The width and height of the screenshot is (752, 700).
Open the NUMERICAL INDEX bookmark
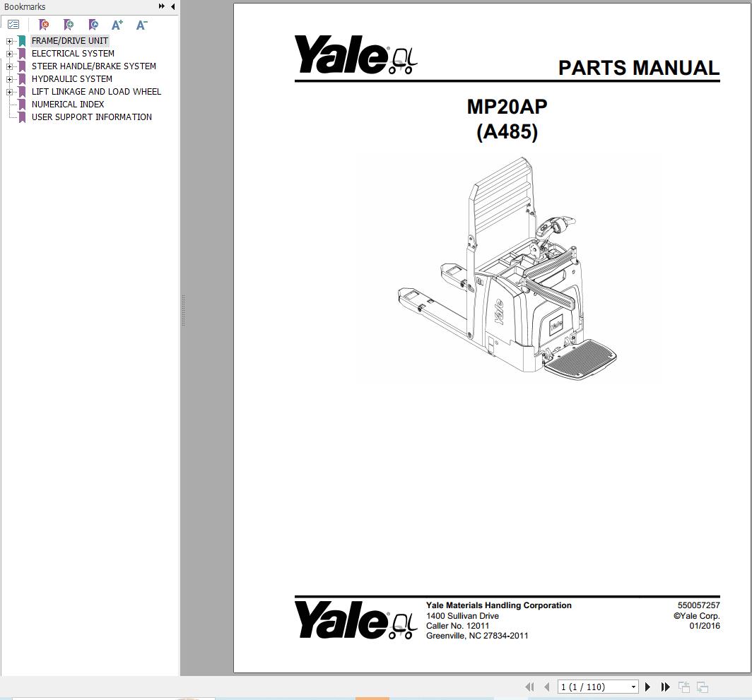[x=67, y=104]
